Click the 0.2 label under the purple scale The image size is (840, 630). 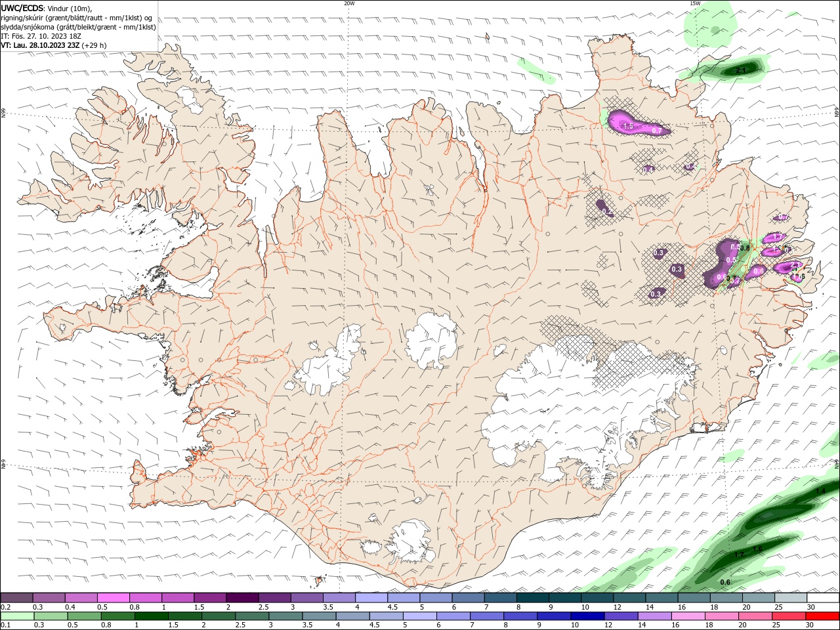pyautogui.click(x=5, y=607)
